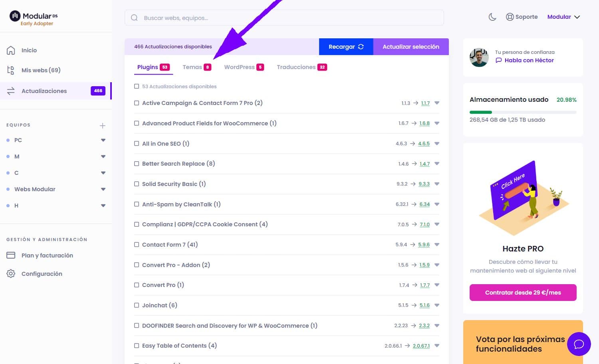This screenshot has width=599, height=364.
Task: Check Better Search Replace plugin
Action: point(137,164)
